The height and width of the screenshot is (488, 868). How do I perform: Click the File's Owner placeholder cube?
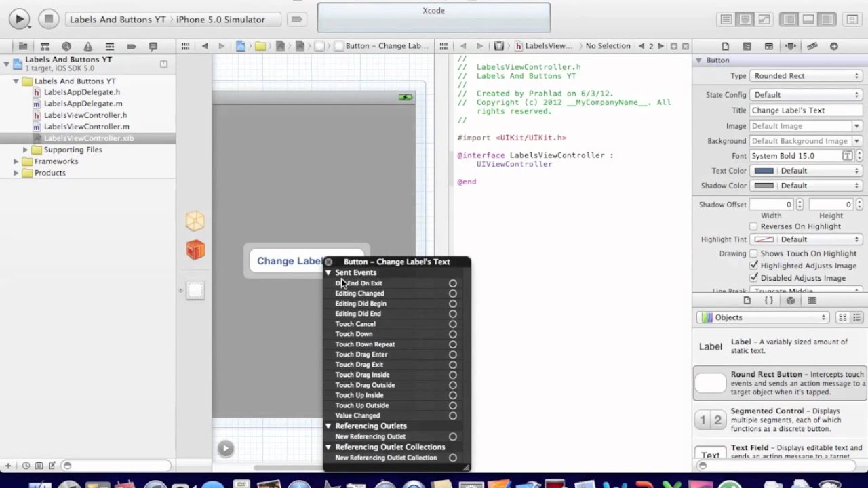[x=195, y=221]
